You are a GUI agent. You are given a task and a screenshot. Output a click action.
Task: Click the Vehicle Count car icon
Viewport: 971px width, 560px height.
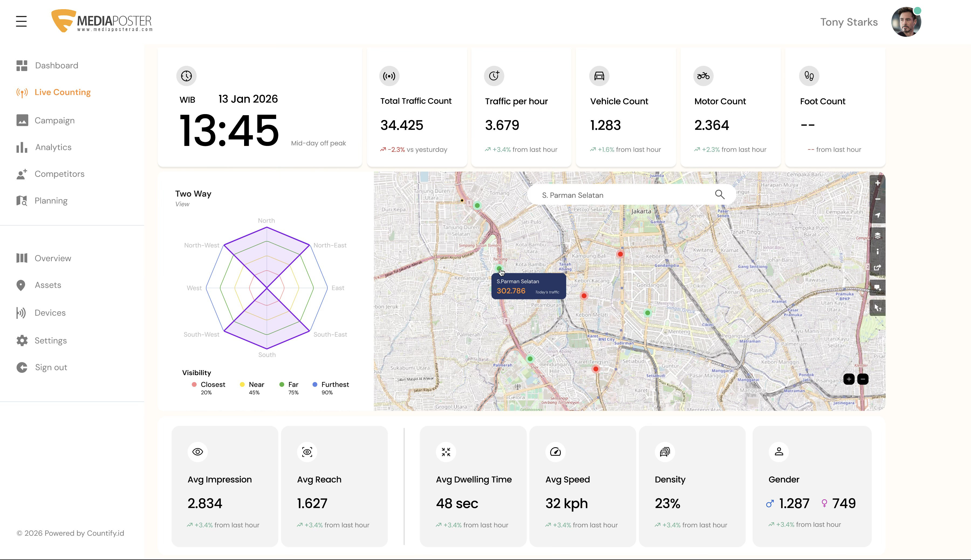click(599, 76)
